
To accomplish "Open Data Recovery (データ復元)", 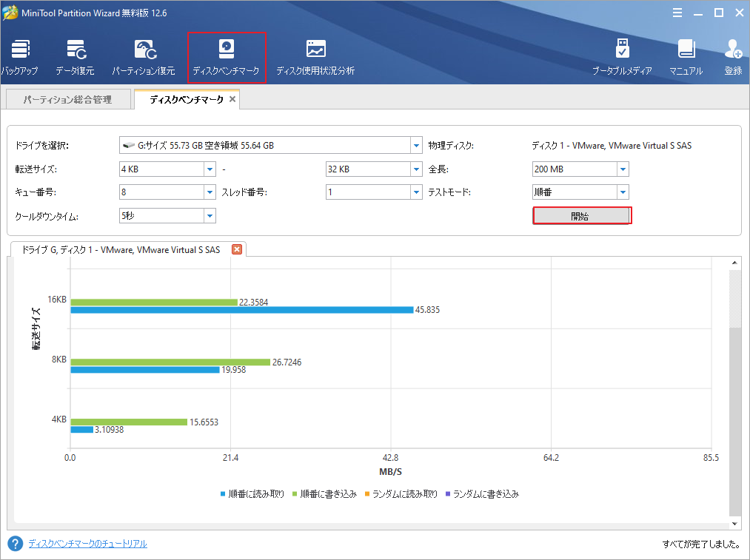I will tap(75, 58).
